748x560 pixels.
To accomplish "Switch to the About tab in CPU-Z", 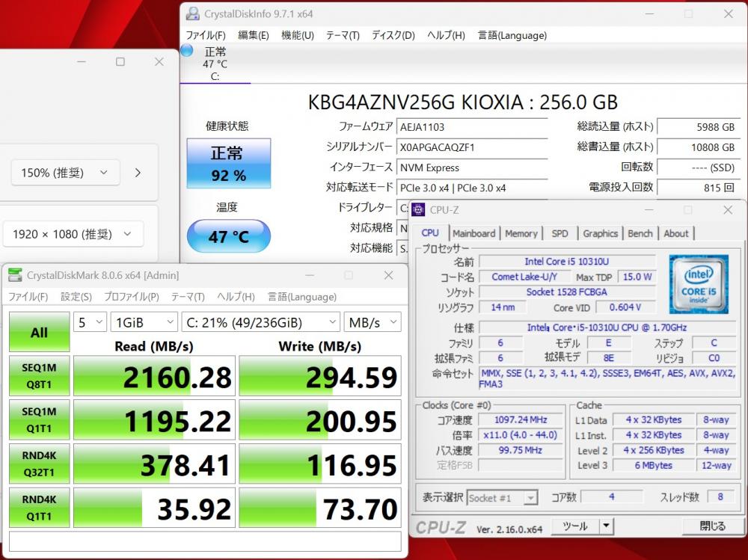I will [x=676, y=233].
